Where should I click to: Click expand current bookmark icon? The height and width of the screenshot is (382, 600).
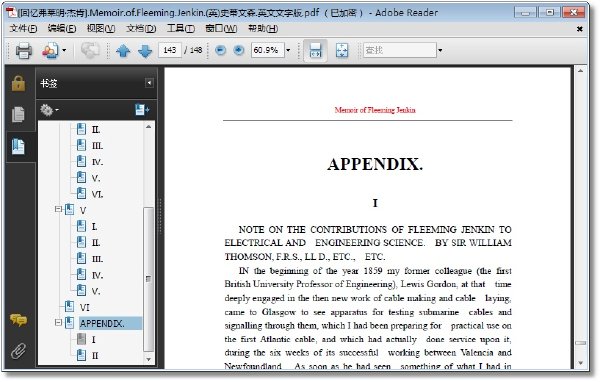click(x=142, y=110)
